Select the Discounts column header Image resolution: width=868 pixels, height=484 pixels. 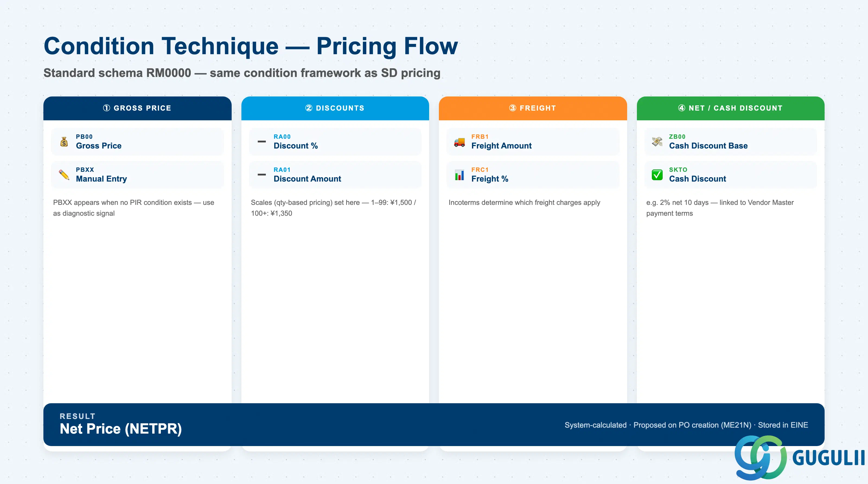click(x=335, y=108)
